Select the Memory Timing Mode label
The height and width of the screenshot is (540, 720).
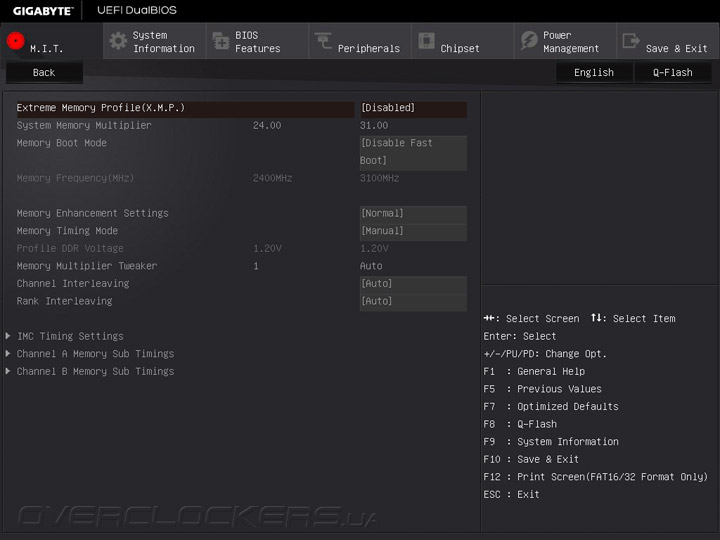[x=67, y=231]
